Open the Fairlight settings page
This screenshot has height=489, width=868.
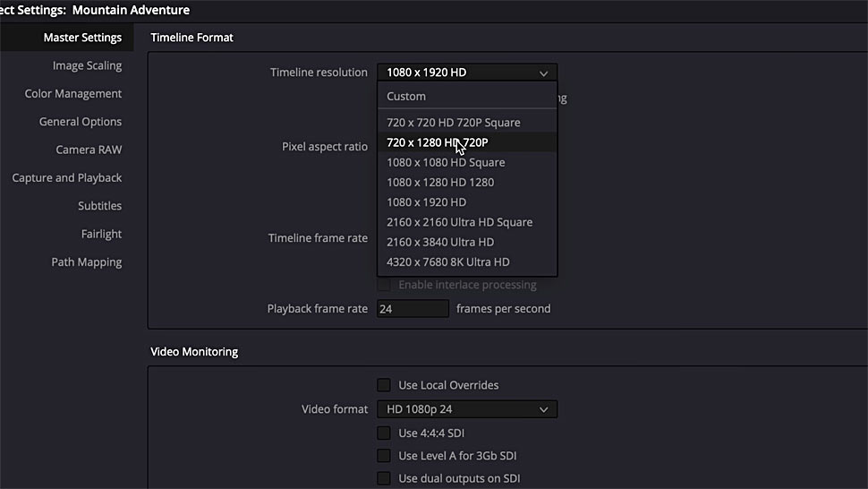point(101,235)
